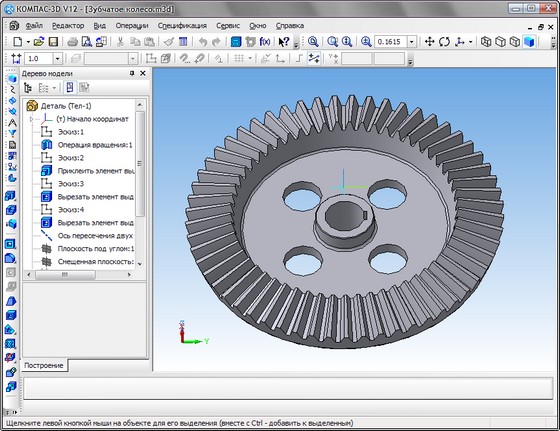Enable shaded display mode cube icon
Viewport: 560px width, 431px height.
coord(529,42)
